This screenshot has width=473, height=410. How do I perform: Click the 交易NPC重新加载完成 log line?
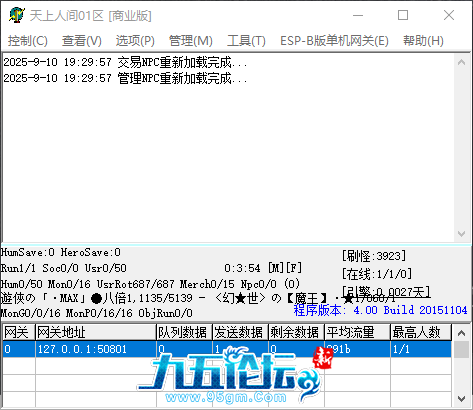(x=125, y=62)
